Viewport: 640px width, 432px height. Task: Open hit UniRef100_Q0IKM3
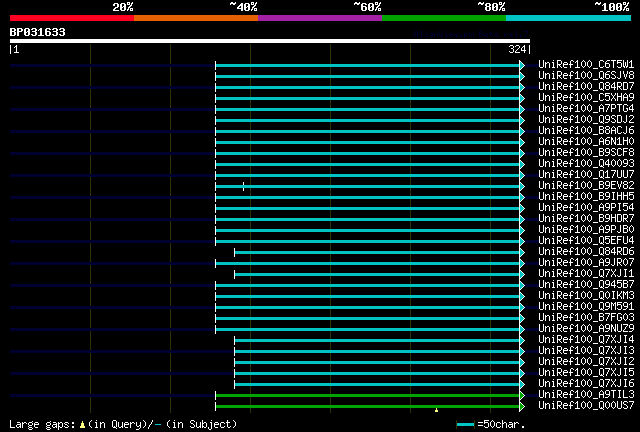click(x=586, y=296)
